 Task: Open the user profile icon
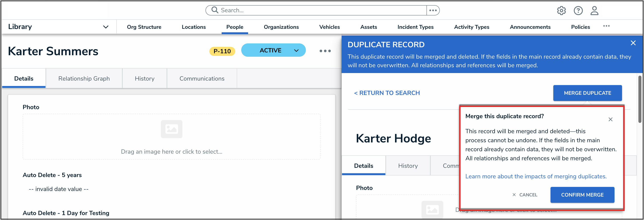[x=594, y=11]
